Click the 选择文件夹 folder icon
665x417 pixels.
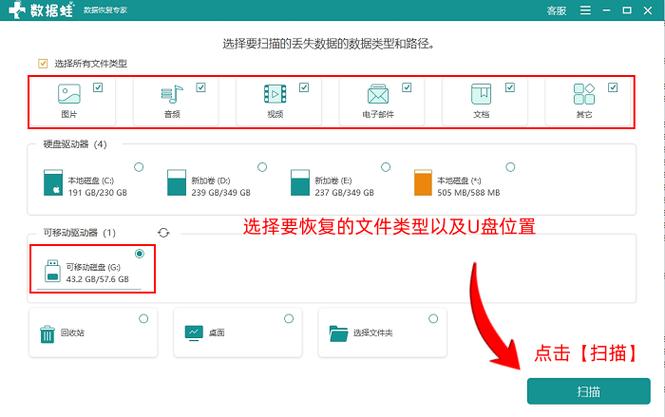(338, 333)
